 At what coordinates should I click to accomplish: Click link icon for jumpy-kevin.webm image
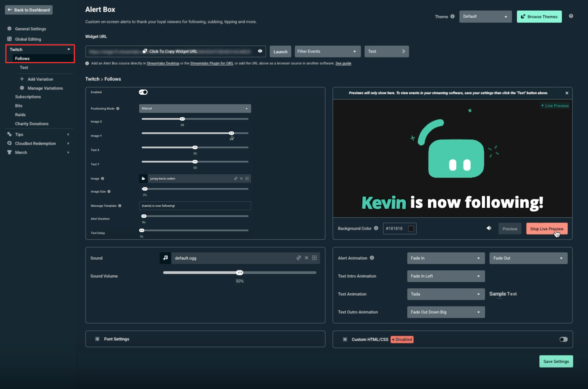236,178
